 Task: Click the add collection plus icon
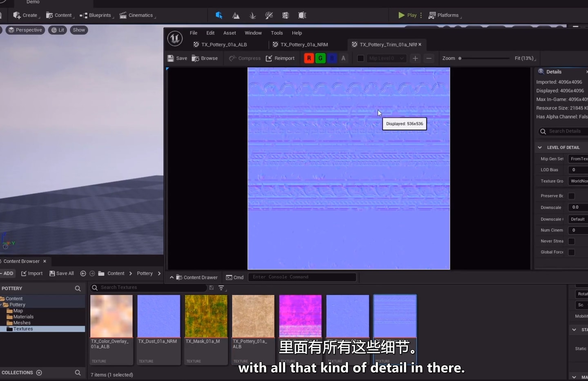point(39,372)
